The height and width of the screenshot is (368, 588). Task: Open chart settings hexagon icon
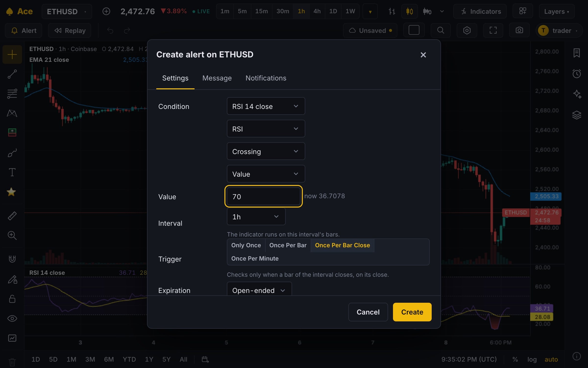click(x=467, y=30)
